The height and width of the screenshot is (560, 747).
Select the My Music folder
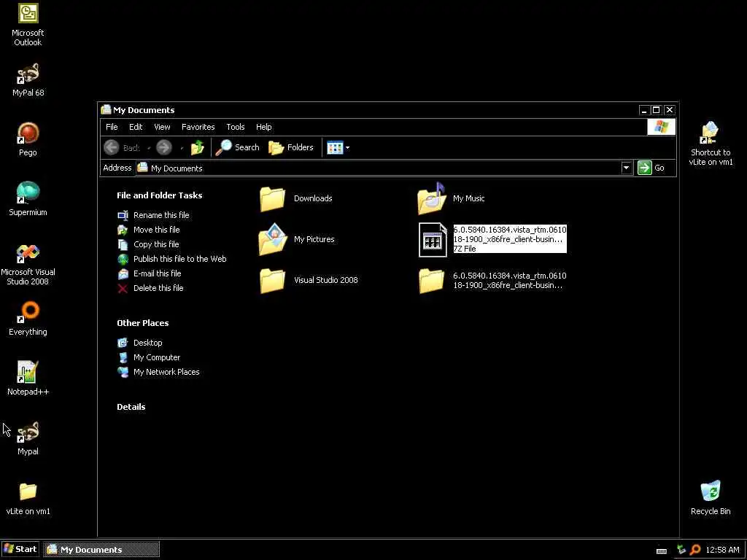(x=451, y=198)
